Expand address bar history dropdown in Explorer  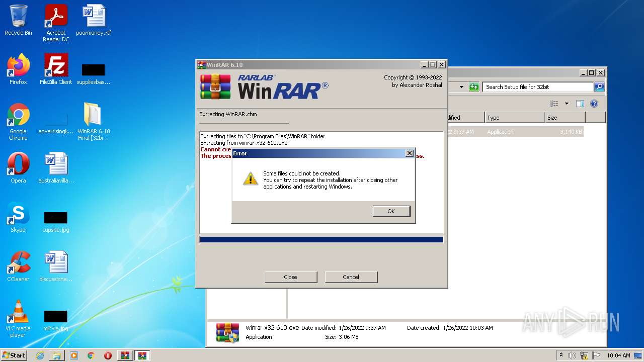pos(461,87)
